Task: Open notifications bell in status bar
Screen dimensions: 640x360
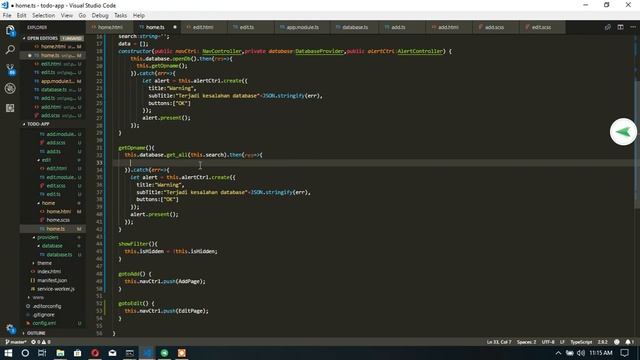Action: point(629,342)
